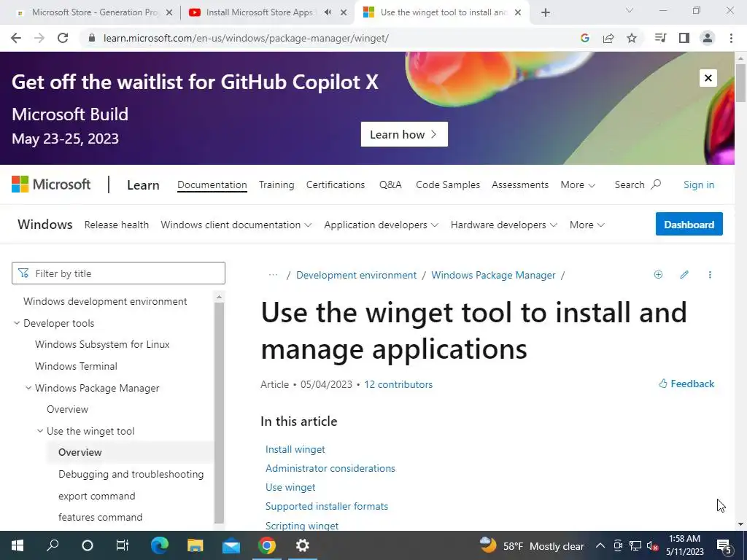Click the Feedback button

coord(686,384)
